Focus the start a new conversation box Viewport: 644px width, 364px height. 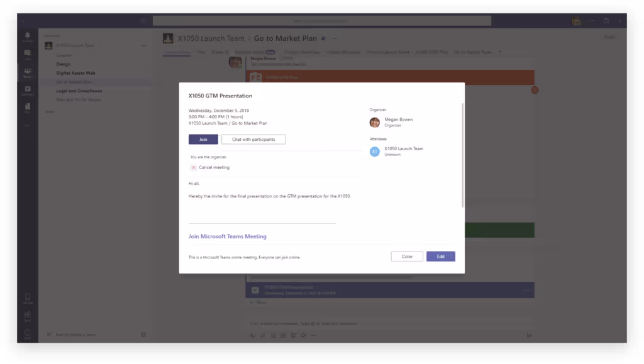pyautogui.click(x=390, y=323)
